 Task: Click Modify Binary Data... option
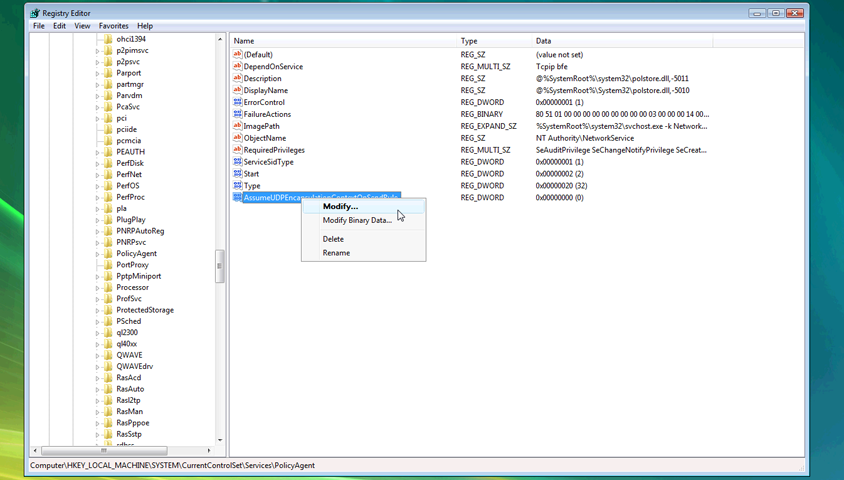[x=357, y=220]
